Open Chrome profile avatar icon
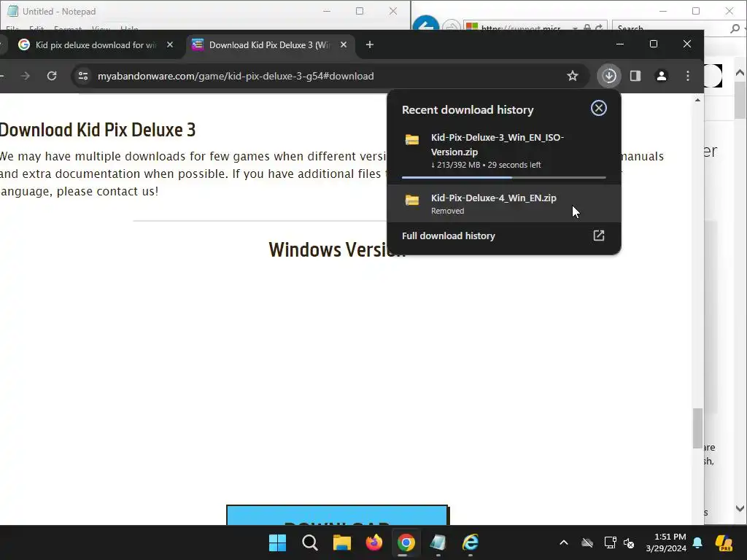 point(661,76)
